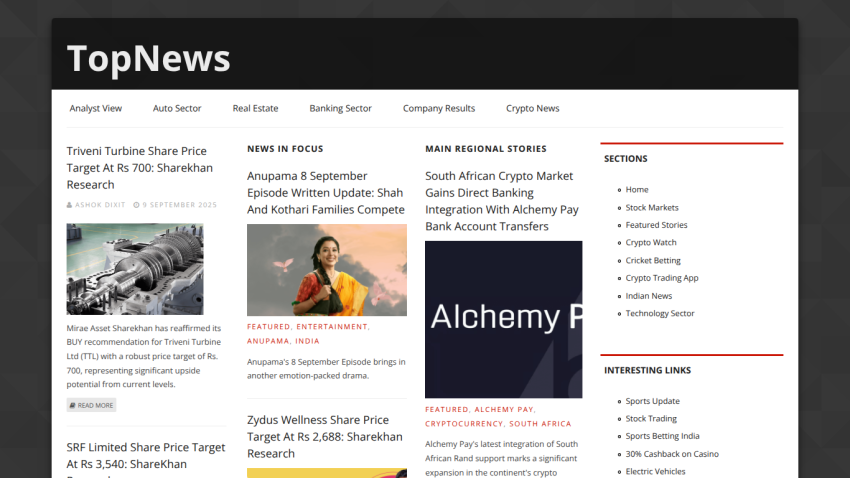The width and height of the screenshot is (850, 478).
Task: Open Sports Update in Interesting Links
Action: (653, 401)
